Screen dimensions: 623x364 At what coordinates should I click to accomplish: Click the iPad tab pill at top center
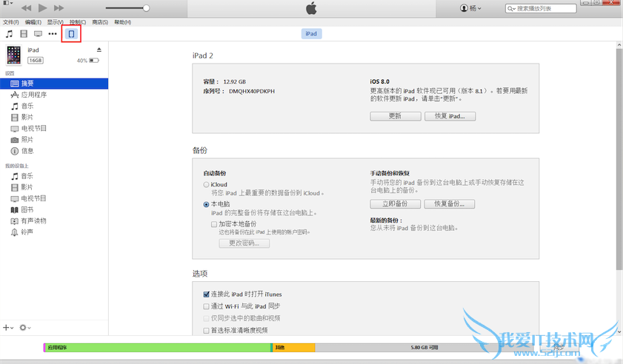click(x=311, y=34)
